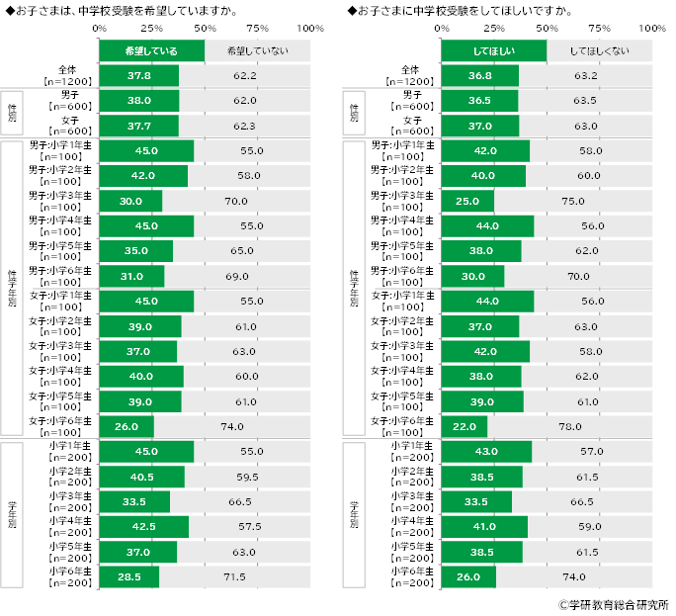Click the green 希望している legend header
The width and height of the screenshot is (676, 616).
(151, 49)
